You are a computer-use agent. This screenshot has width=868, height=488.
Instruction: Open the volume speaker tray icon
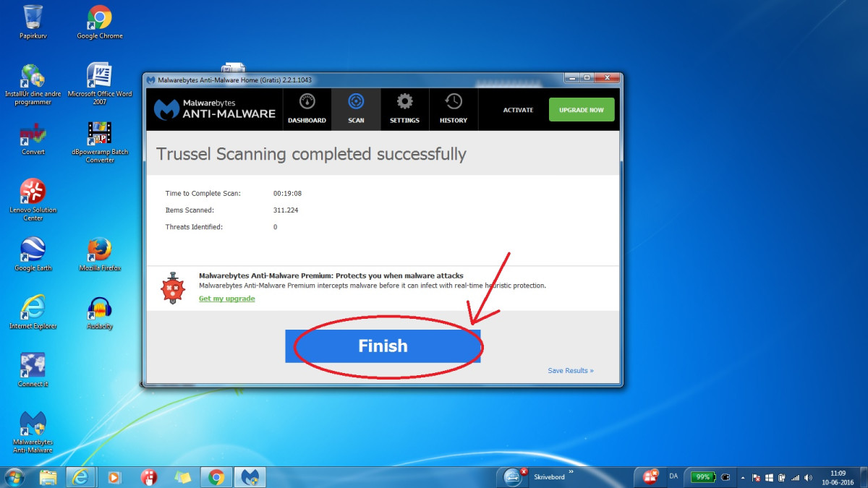pyautogui.click(x=808, y=478)
